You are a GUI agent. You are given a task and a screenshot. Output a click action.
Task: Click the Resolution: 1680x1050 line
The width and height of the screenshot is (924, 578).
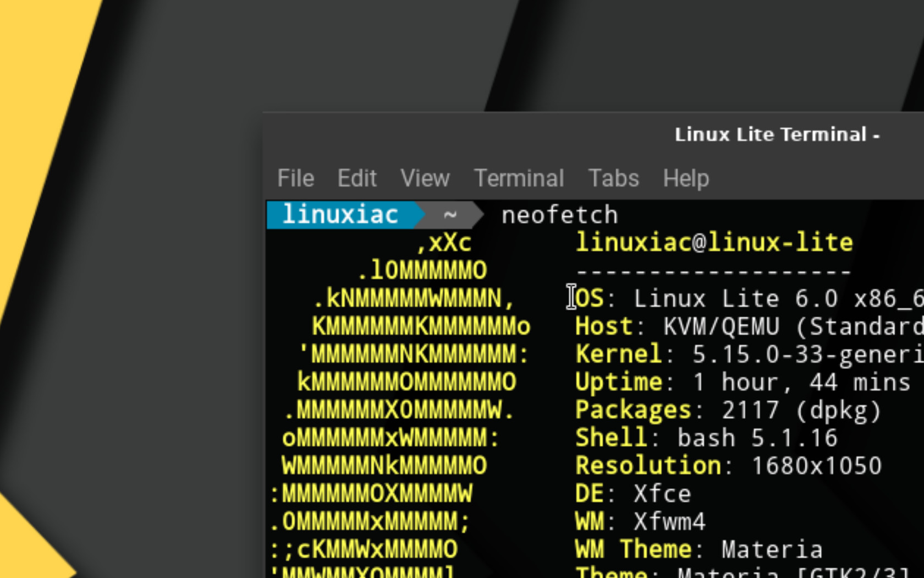(728, 466)
